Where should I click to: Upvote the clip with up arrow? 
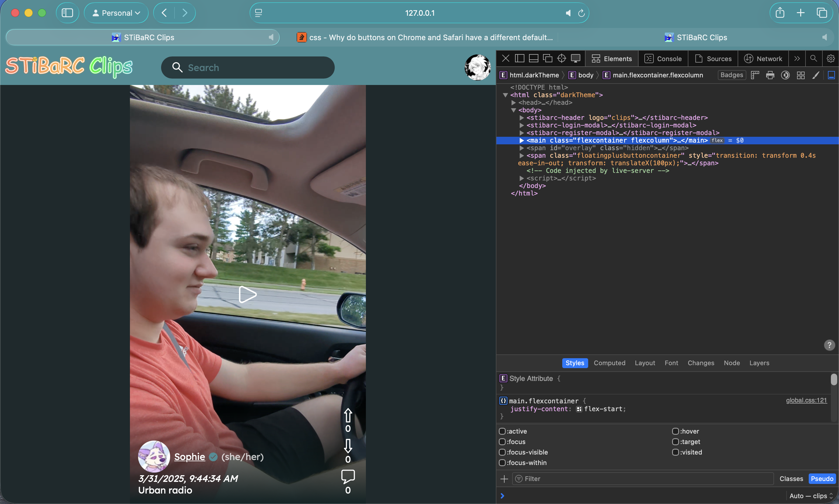[348, 415]
